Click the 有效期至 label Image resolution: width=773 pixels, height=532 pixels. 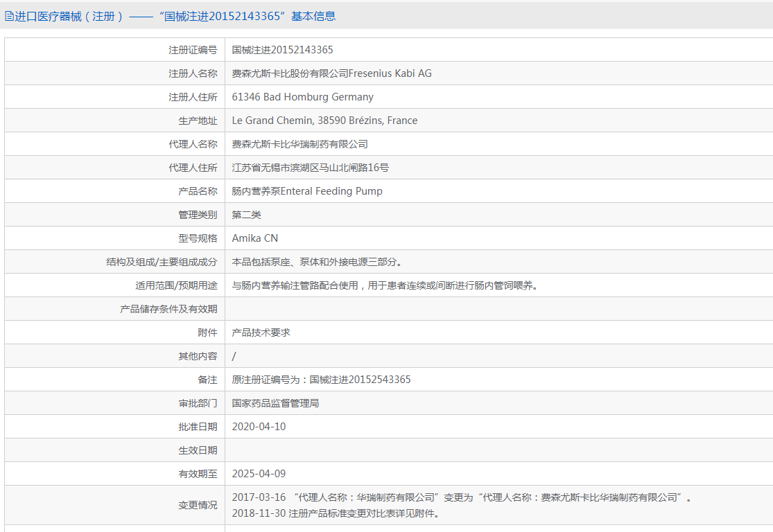pos(198,474)
